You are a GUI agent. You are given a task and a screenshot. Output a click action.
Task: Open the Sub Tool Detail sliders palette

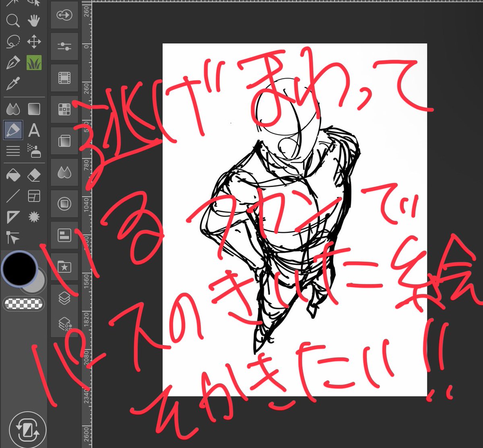64,47
